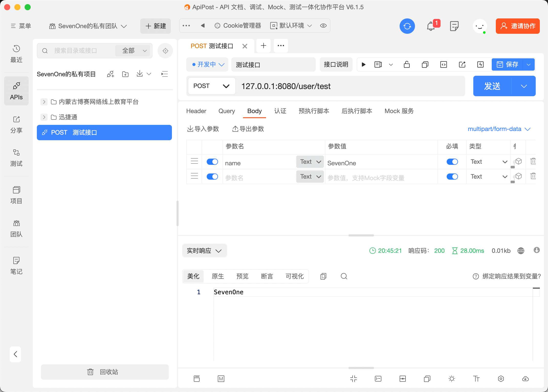Search in response with magnifier icon
Viewport: 548px width, 392px height.
tap(344, 276)
